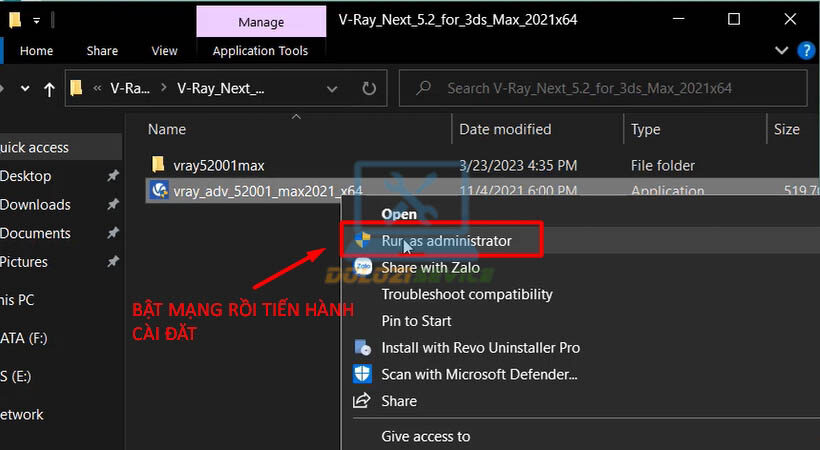The width and height of the screenshot is (820, 450).
Task: Click the folder icon in title bar
Action: pyautogui.click(x=15, y=20)
